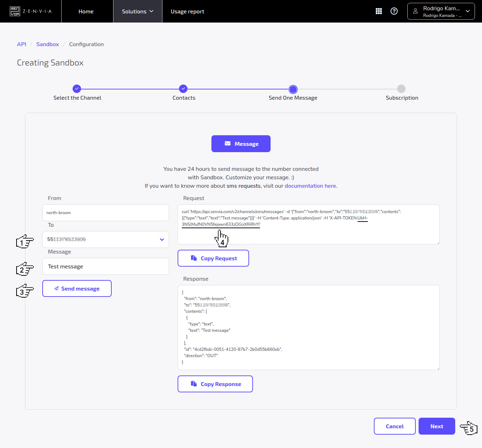Select the Subscription step circle
The width and height of the screenshot is (482, 448).
[x=402, y=89]
